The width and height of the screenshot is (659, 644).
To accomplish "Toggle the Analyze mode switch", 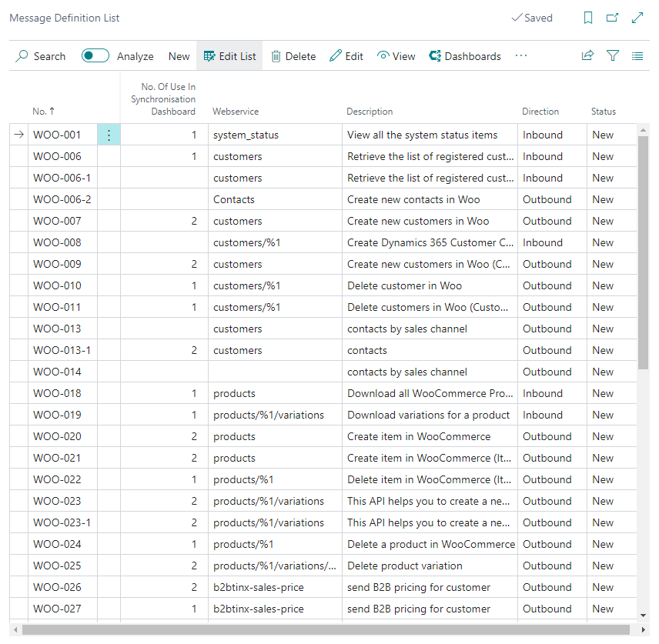I will tap(95, 56).
